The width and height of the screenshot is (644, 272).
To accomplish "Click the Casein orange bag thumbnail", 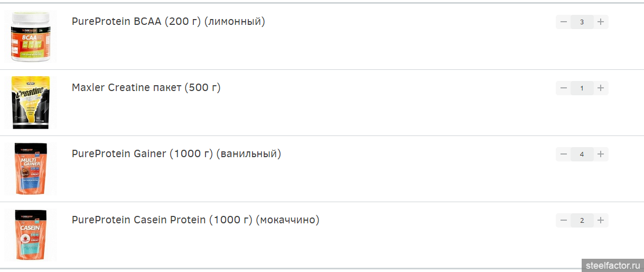I will point(31,235).
